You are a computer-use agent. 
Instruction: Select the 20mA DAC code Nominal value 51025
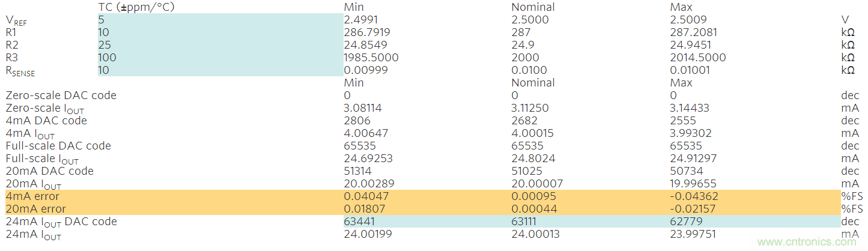click(528, 171)
